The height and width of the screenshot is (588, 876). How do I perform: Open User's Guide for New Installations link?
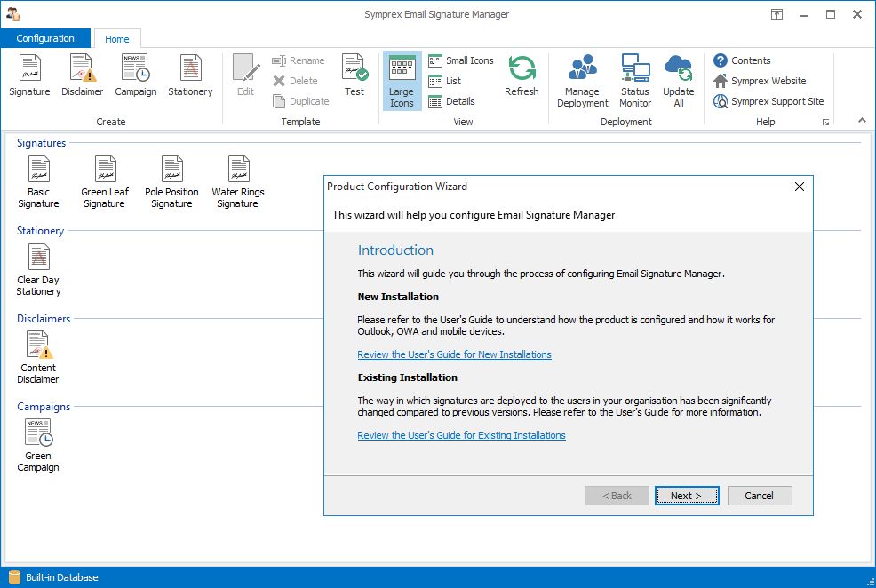(x=454, y=354)
